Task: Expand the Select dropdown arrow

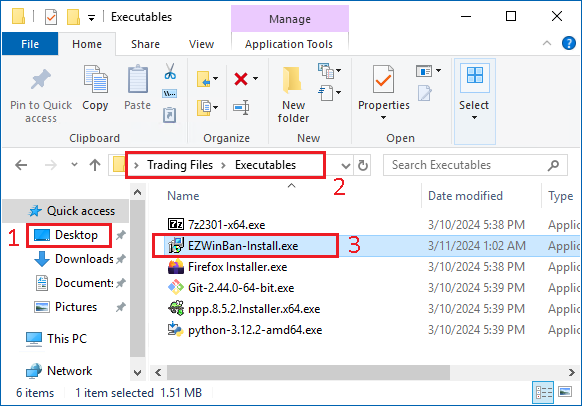Action: click(474, 118)
